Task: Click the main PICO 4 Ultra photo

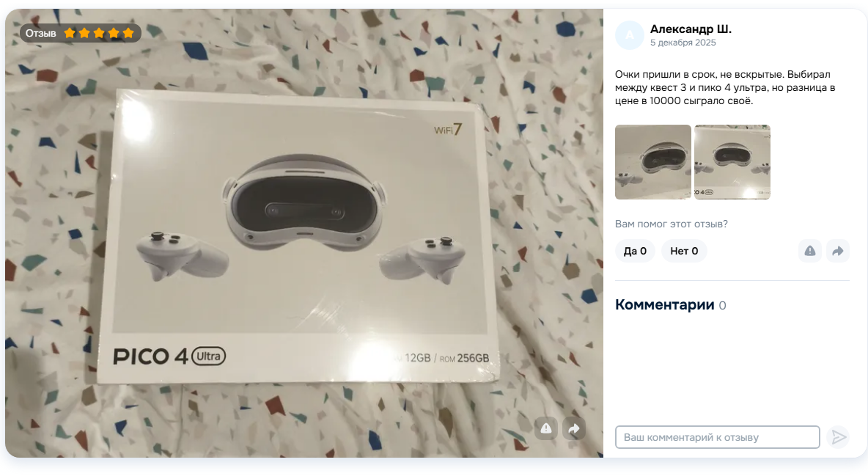Action: pos(304,232)
